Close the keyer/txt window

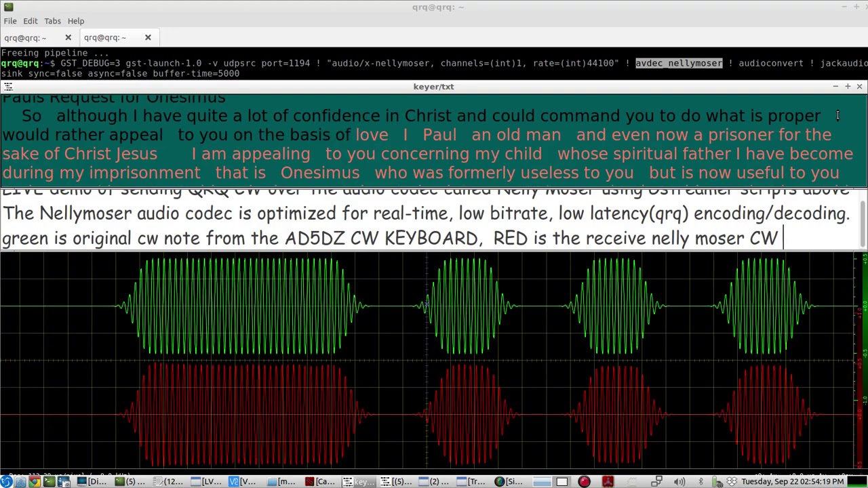tap(859, 87)
